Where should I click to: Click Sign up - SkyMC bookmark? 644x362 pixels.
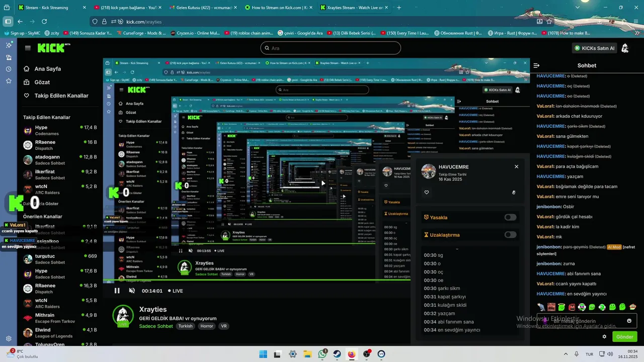click(x=22, y=33)
